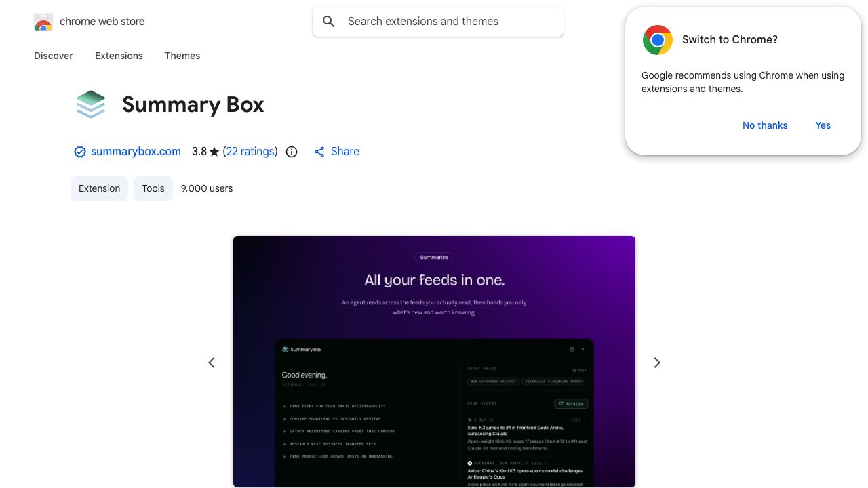Image resolution: width=868 pixels, height=488 pixels.
Task: Visit the summarybox.com link
Action: [136, 152]
